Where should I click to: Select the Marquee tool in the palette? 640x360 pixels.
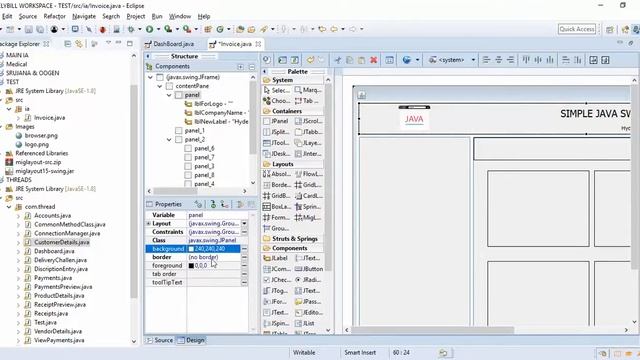(x=308, y=90)
